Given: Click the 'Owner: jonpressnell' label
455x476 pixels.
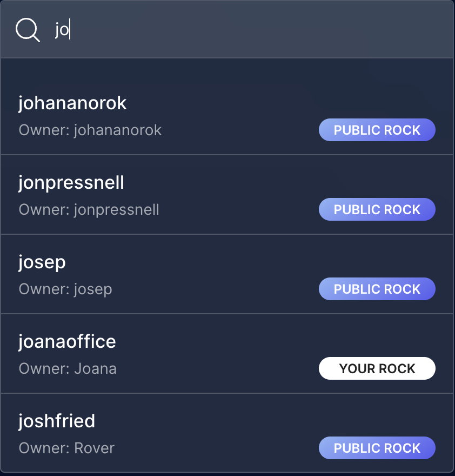Looking at the screenshot, I should [89, 210].
